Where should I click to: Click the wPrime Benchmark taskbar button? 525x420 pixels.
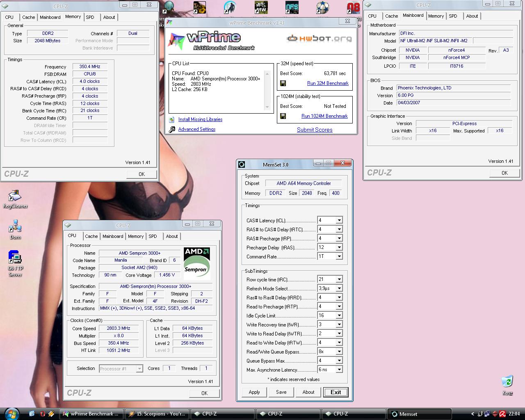[x=92, y=414]
